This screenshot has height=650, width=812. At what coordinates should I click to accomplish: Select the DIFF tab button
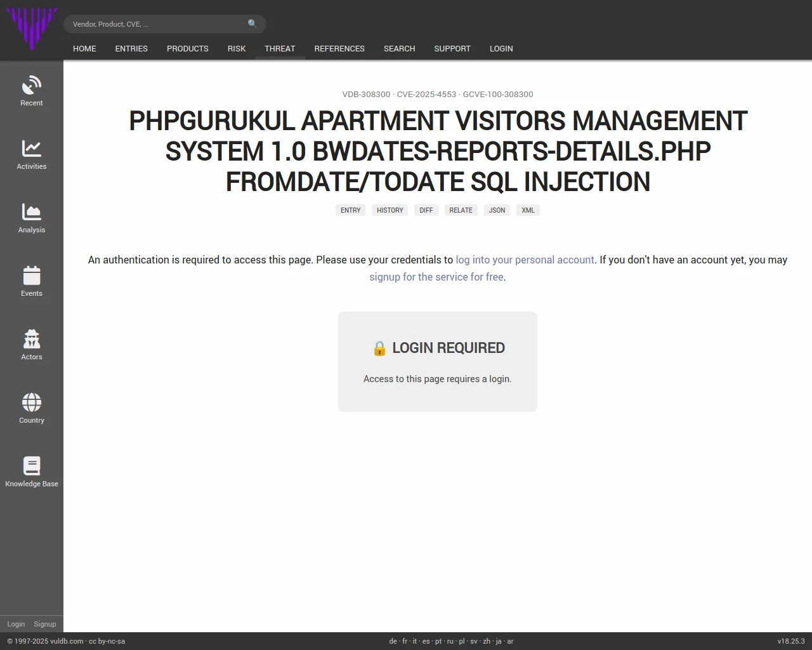(426, 210)
